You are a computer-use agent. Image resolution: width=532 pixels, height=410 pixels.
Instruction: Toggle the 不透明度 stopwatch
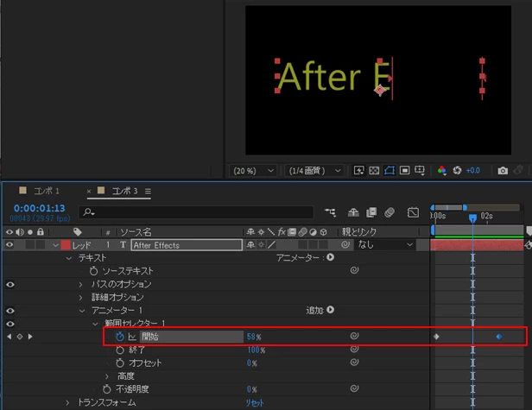(106, 389)
